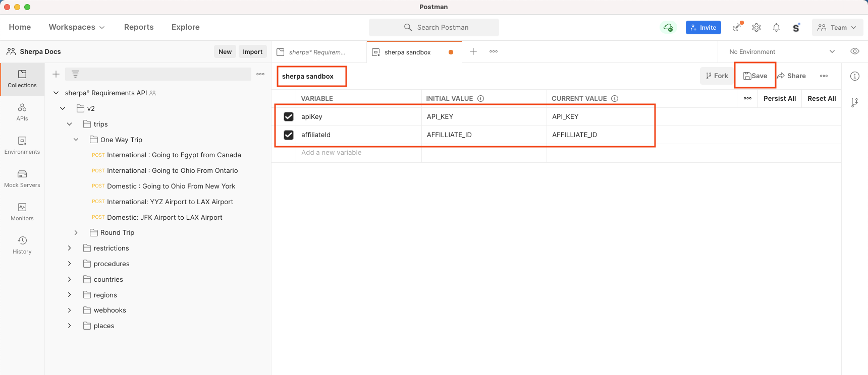Open Explore
The width and height of the screenshot is (868, 375).
pos(185,27)
